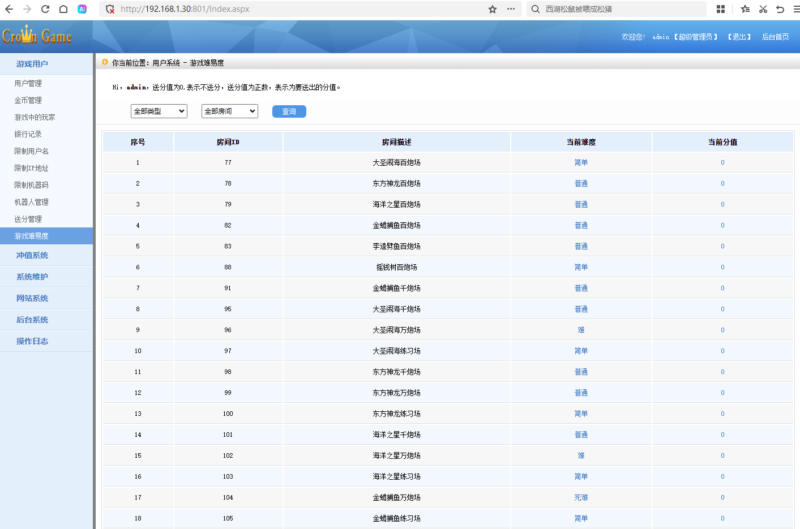Click the magnifier icon in the search box

(536, 9)
